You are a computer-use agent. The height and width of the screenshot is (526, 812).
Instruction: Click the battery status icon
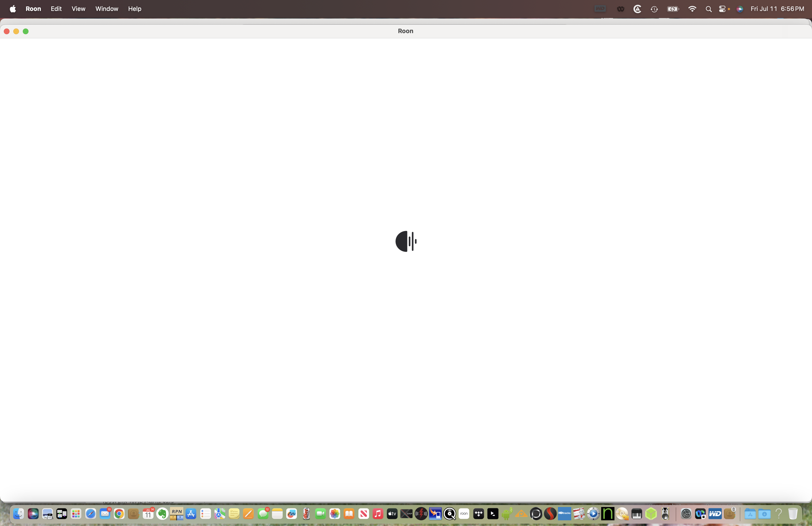pos(673,9)
